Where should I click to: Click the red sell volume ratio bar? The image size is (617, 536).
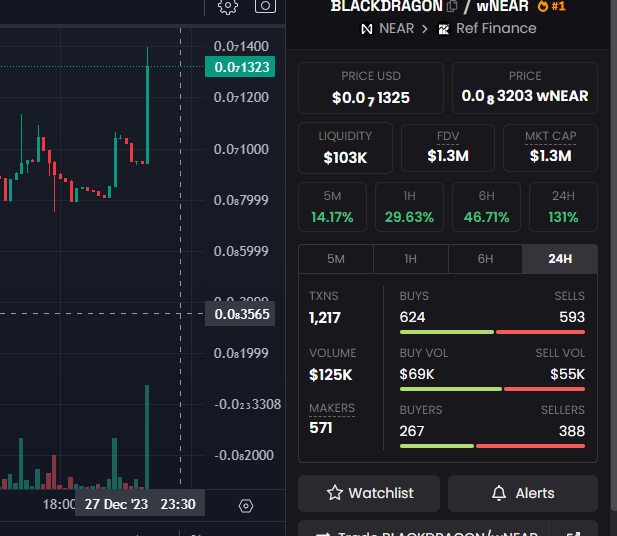544,389
